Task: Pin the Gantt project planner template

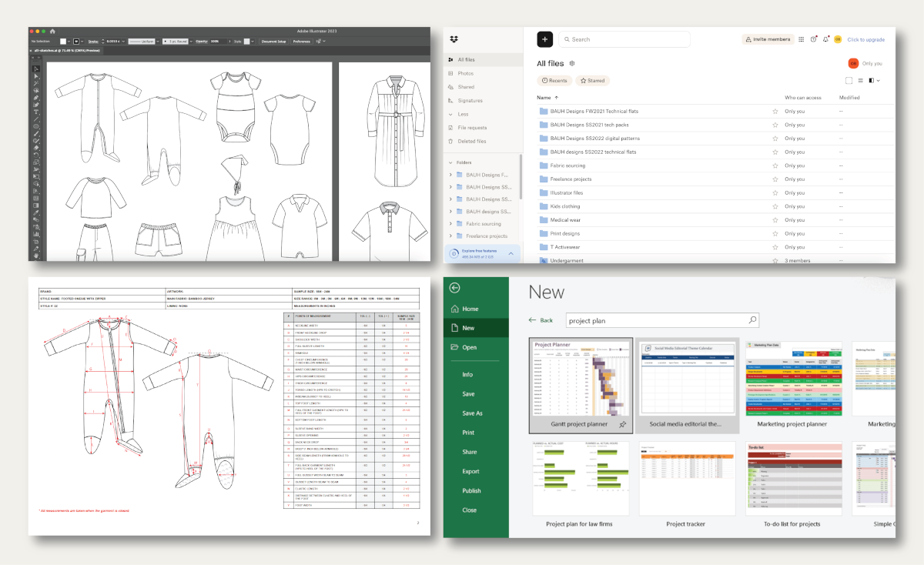Action: coord(623,425)
